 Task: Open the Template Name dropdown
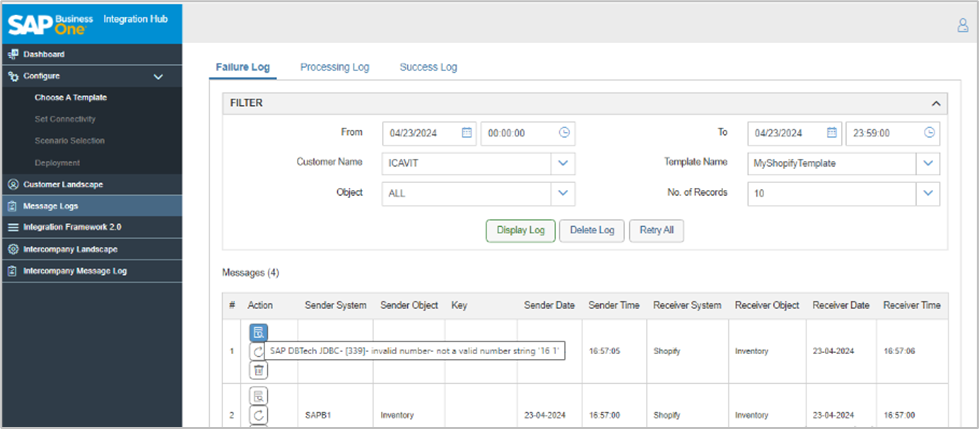928,162
